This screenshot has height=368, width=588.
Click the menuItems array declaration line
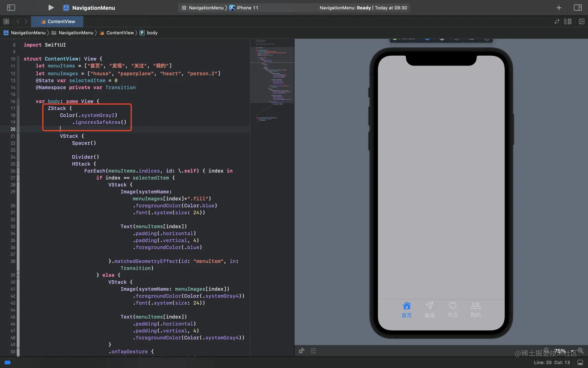click(103, 66)
